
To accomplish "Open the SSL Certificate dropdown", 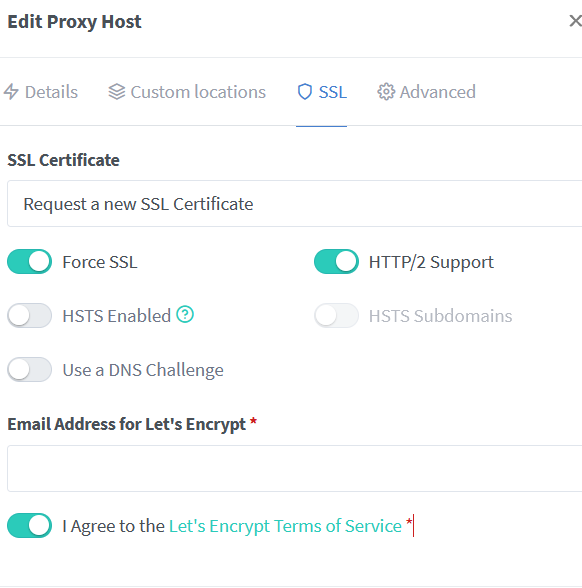I will point(295,204).
